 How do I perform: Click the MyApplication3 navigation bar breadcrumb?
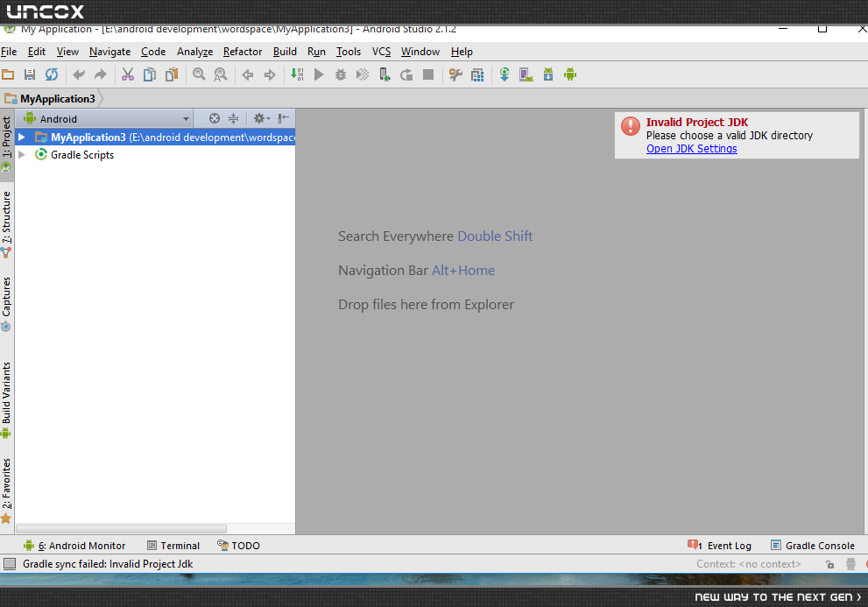point(50,99)
